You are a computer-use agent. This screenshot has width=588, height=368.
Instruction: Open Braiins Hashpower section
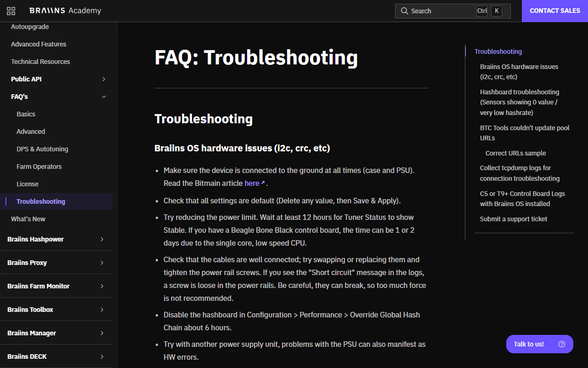[35, 239]
